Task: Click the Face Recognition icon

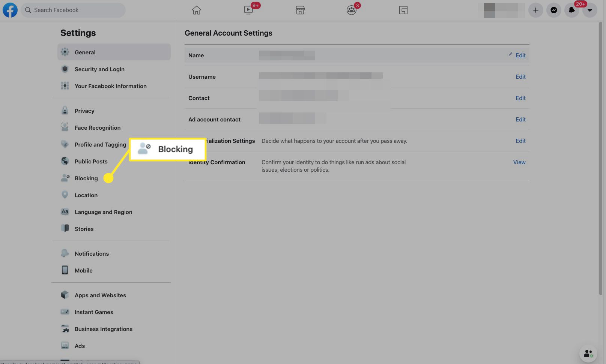Action: (65, 127)
